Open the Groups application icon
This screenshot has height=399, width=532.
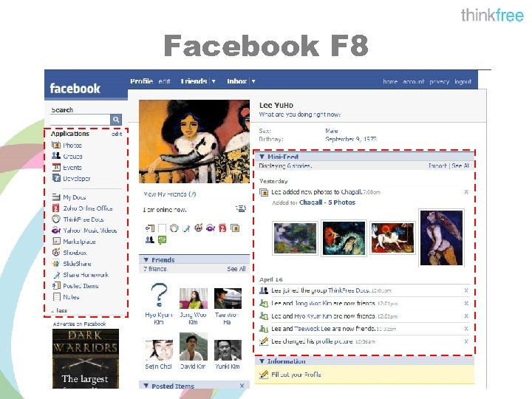[x=56, y=156]
